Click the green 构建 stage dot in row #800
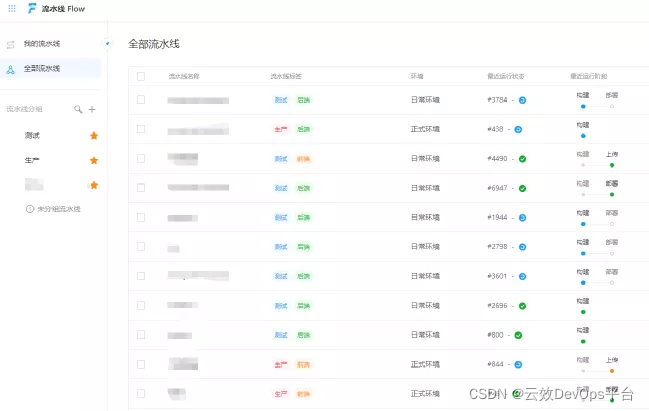Image resolution: width=649 pixels, height=411 pixels. tap(583, 341)
